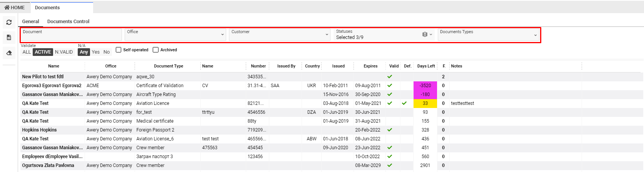Click the eraser clear-filters icon
The height and width of the screenshot is (172, 644).
[x=9, y=52]
